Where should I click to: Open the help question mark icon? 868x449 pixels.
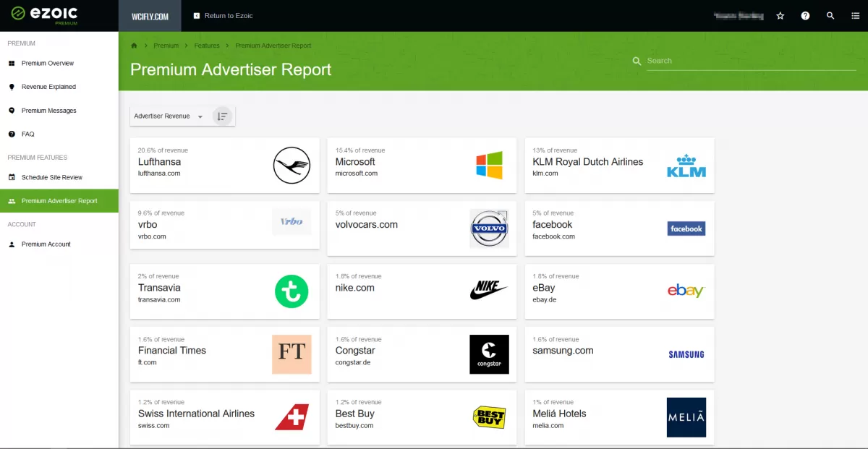tap(805, 16)
